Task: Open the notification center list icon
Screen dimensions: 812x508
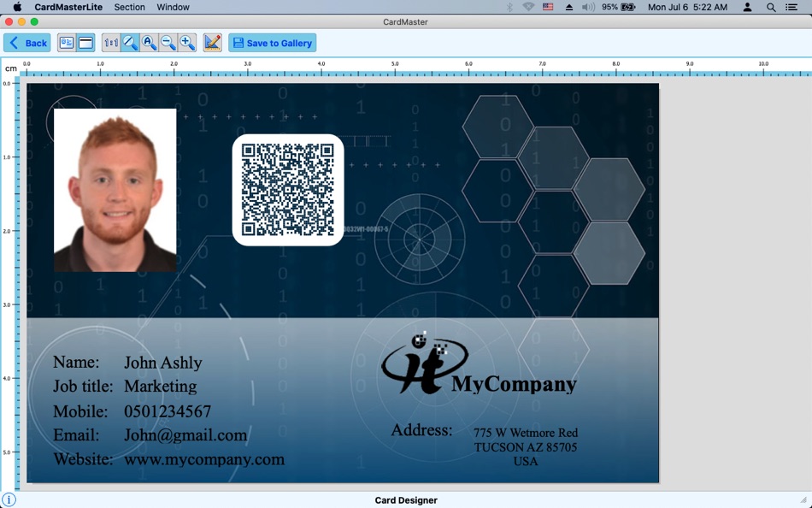Action: pyautogui.click(x=791, y=7)
